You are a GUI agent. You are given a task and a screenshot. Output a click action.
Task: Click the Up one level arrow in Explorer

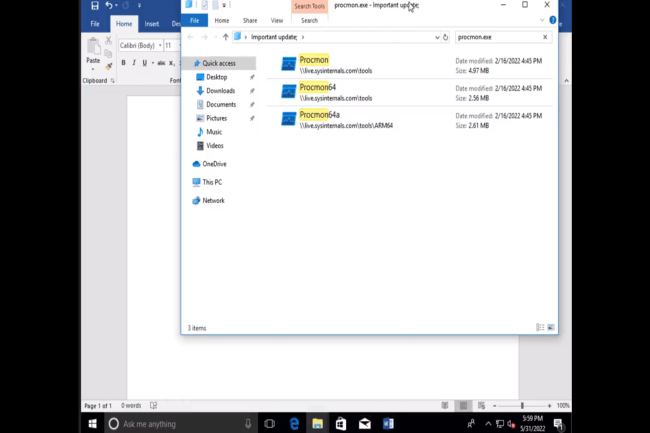(226, 37)
